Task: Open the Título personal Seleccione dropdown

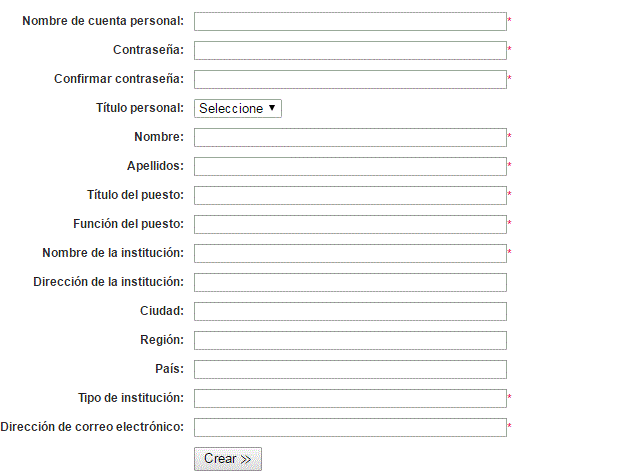Action: click(238, 109)
